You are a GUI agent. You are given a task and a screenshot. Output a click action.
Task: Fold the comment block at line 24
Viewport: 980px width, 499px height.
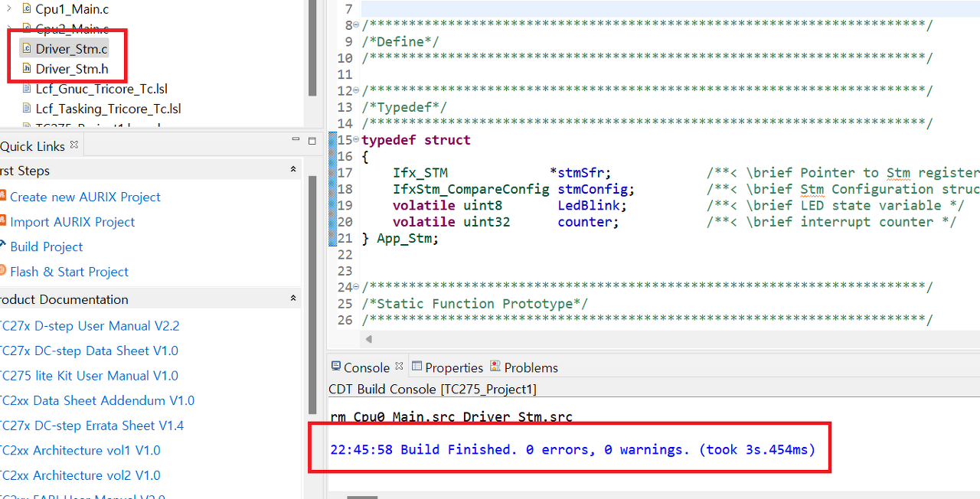pos(357,288)
